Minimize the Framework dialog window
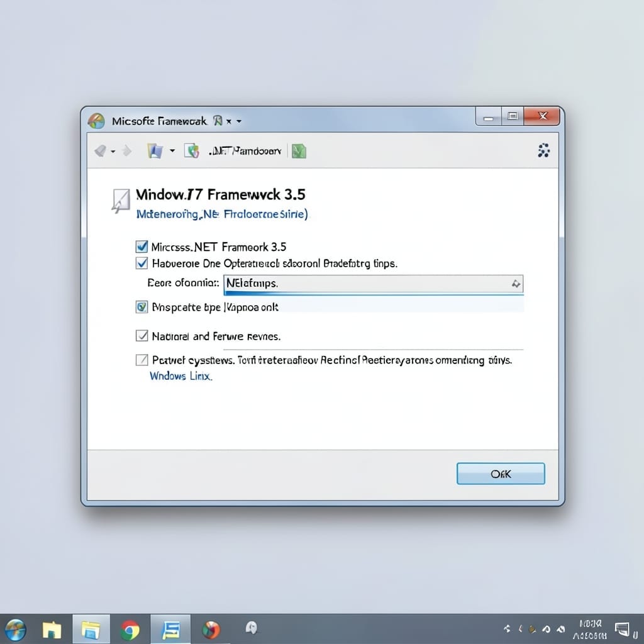This screenshot has width=644, height=644. click(488, 116)
